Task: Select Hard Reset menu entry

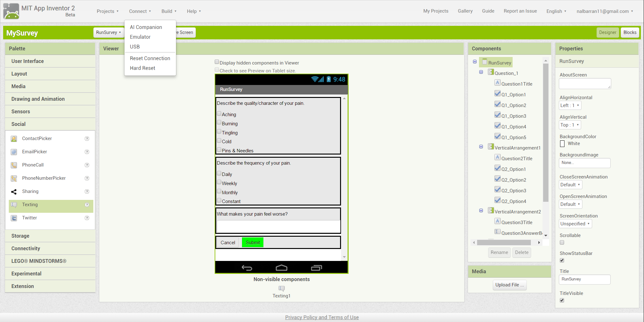Action: click(150, 68)
